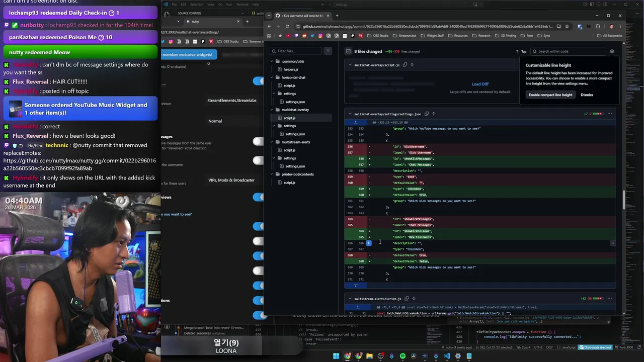Image resolution: width=644 pixels, height=362 pixels.
Task: Focus the Search within code field
Action: (x=569, y=51)
